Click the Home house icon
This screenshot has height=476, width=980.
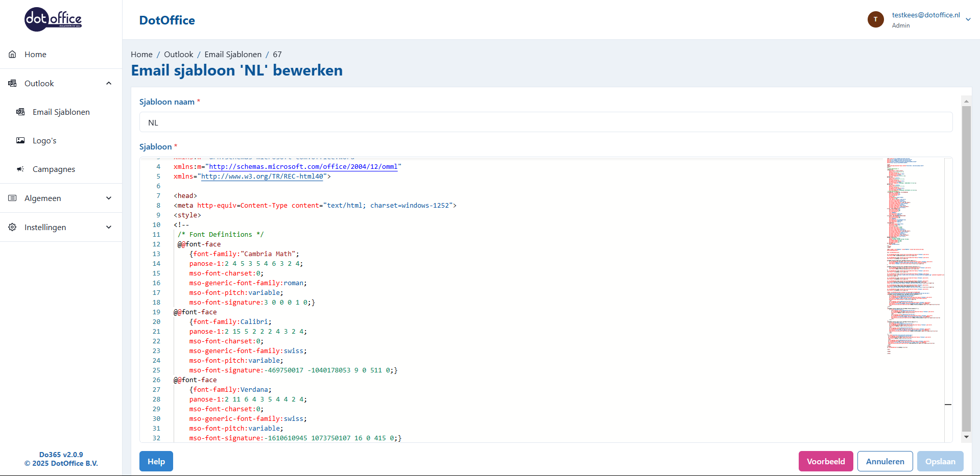coord(12,54)
